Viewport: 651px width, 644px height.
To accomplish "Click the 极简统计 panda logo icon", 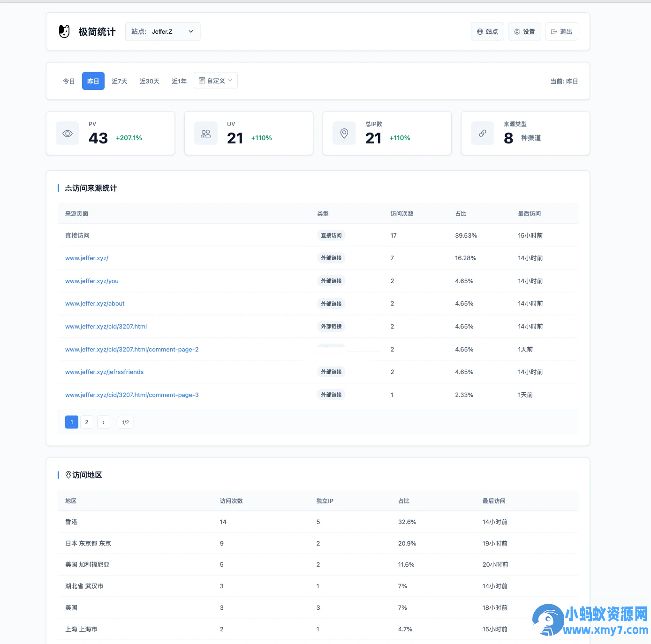I will (x=64, y=31).
